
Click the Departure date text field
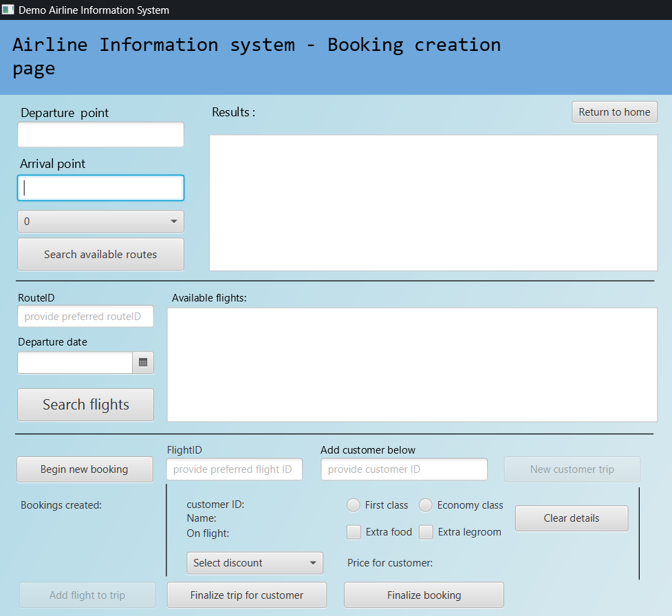click(x=75, y=363)
